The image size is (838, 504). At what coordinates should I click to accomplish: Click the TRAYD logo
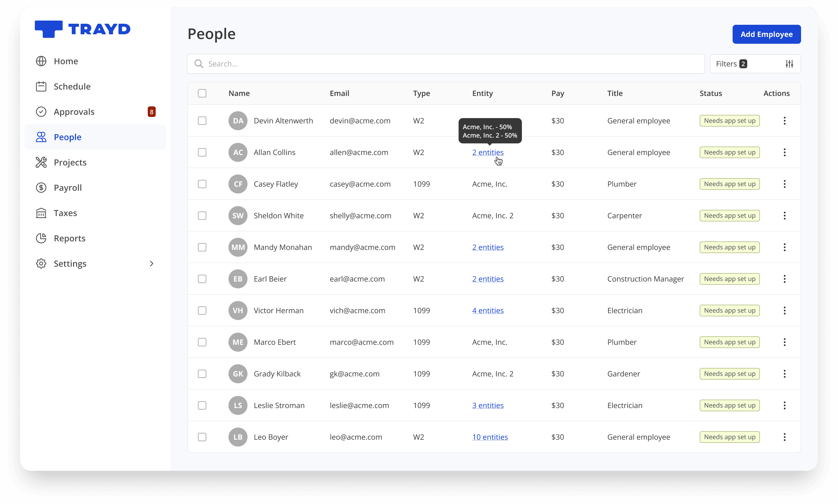coord(83,29)
